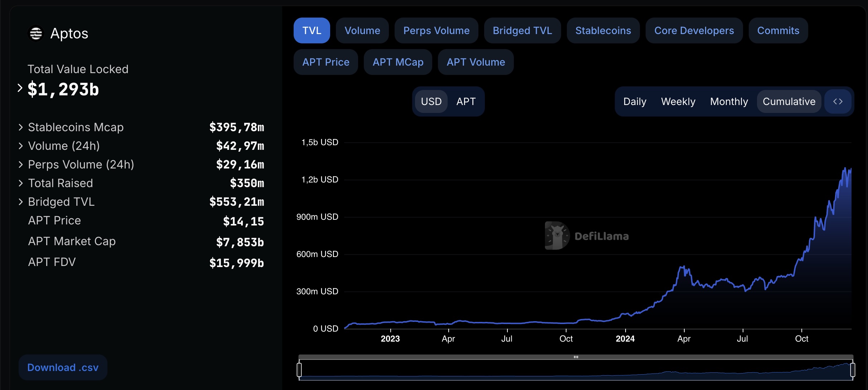The height and width of the screenshot is (390, 868).
Task: Enable the Core Developers metric
Action: point(694,30)
